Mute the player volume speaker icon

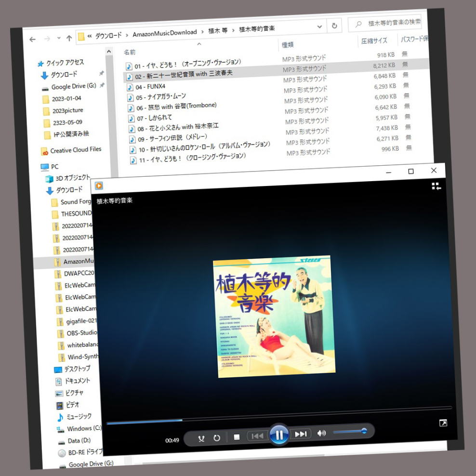click(321, 433)
